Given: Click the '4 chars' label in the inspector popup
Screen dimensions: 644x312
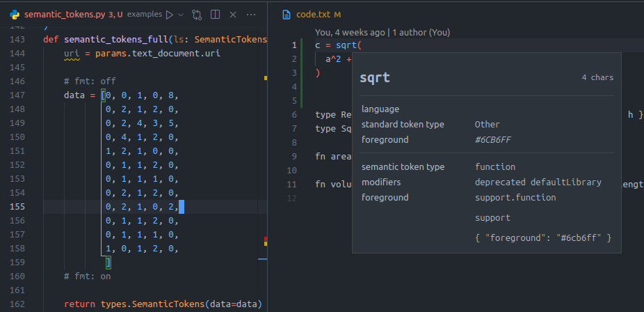Looking at the screenshot, I should (x=597, y=78).
